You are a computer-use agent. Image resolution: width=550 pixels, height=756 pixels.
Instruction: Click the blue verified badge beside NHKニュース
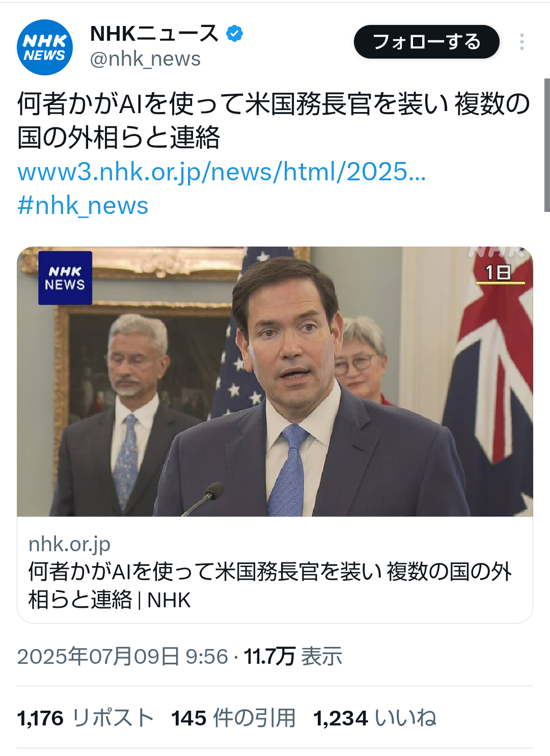[x=234, y=34]
